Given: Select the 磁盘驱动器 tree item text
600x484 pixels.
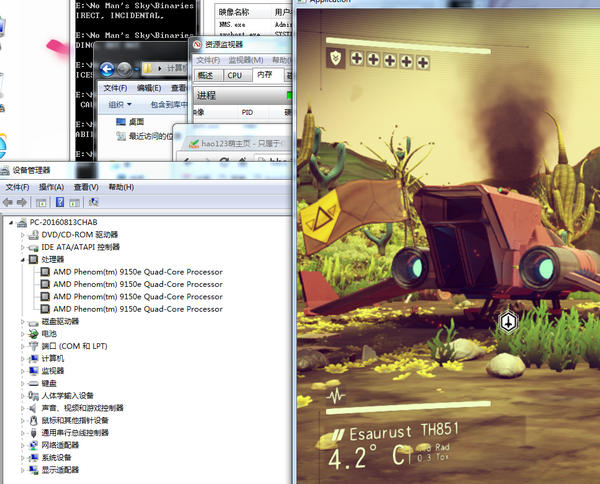Looking at the screenshot, I should coord(60,321).
